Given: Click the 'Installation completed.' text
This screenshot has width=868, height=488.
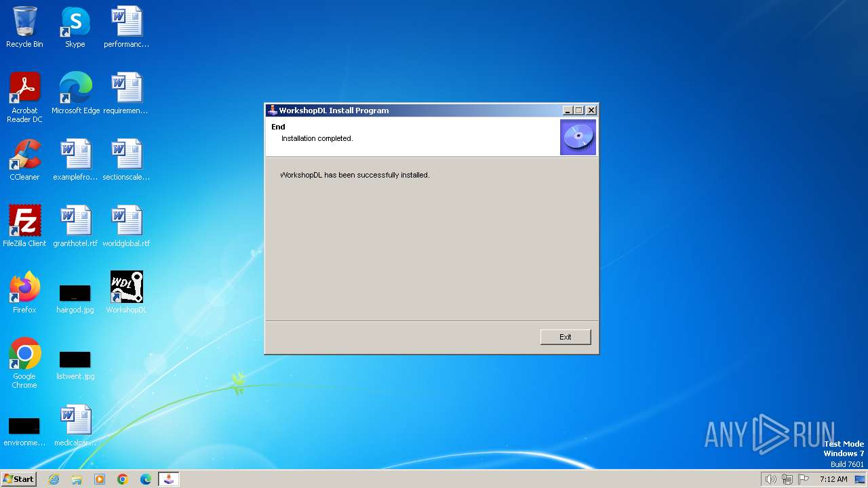Looking at the screenshot, I should point(317,138).
